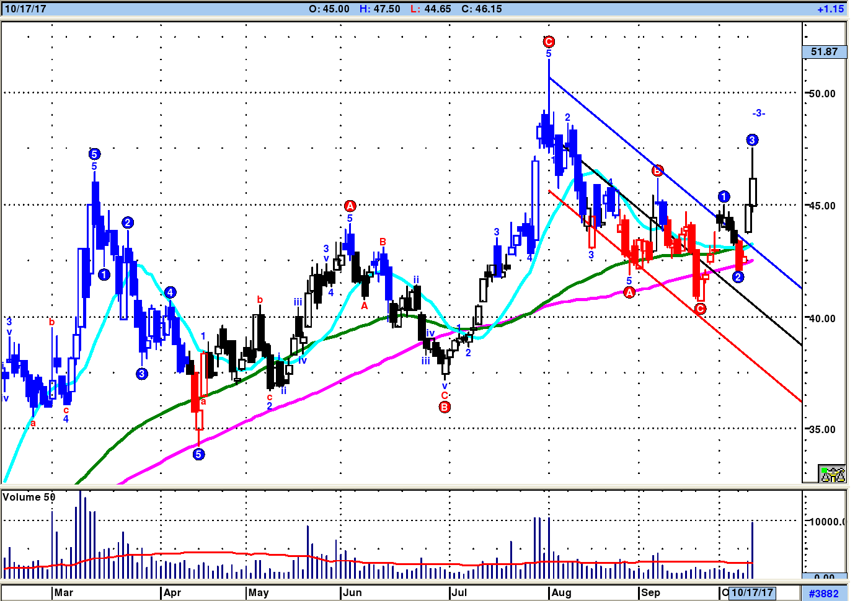Click the -3- wave label
The image size is (868, 601).
(759, 113)
